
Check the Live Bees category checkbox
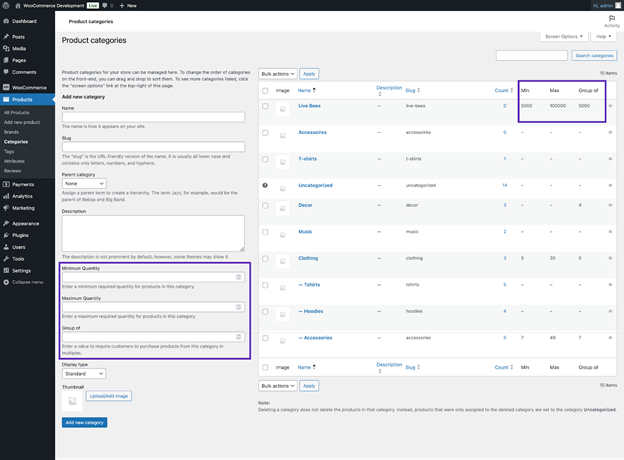tap(265, 106)
